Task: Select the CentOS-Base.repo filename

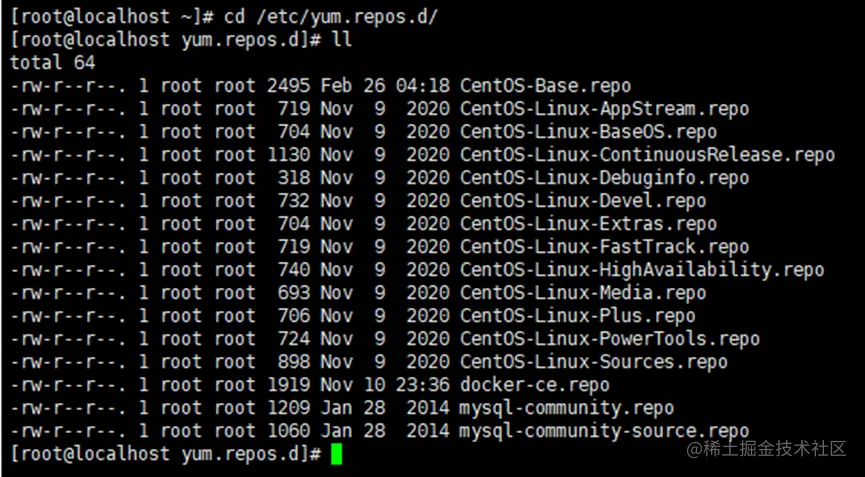Action: [546, 87]
